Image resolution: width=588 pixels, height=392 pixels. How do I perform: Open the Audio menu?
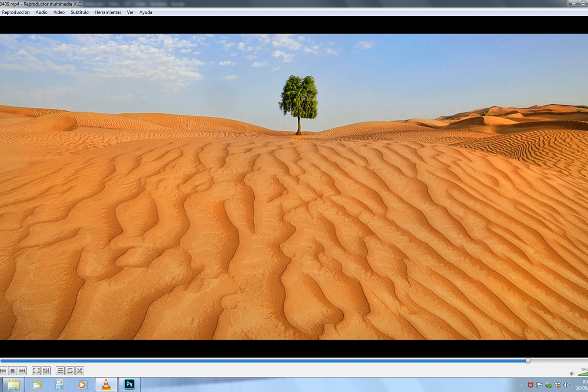pyautogui.click(x=41, y=12)
